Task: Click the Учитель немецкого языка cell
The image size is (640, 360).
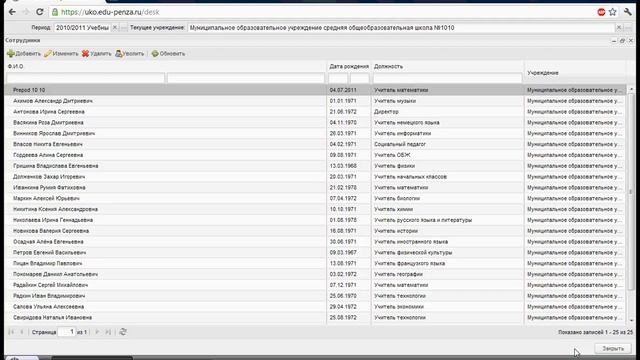Action: pos(448,122)
